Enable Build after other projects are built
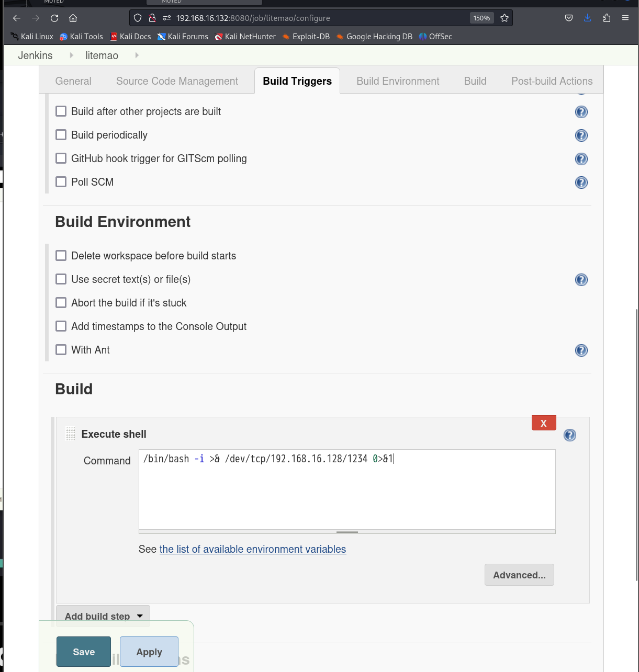The height and width of the screenshot is (672, 639). pos(61,111)
